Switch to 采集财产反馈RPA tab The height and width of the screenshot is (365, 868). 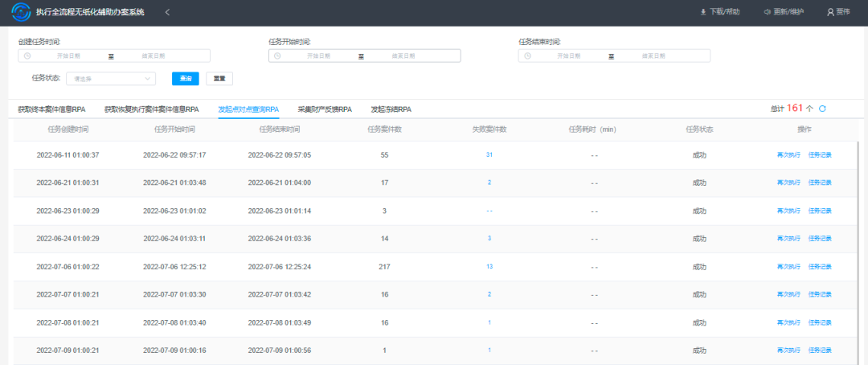click(x=325, y=109)
